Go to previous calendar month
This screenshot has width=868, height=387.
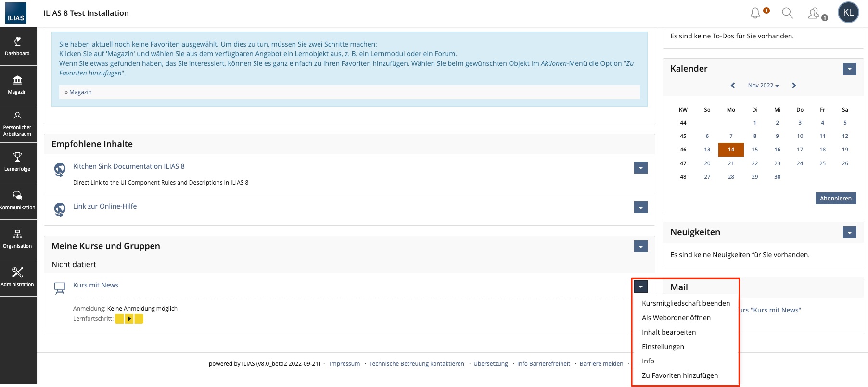[x=733, y=86]
